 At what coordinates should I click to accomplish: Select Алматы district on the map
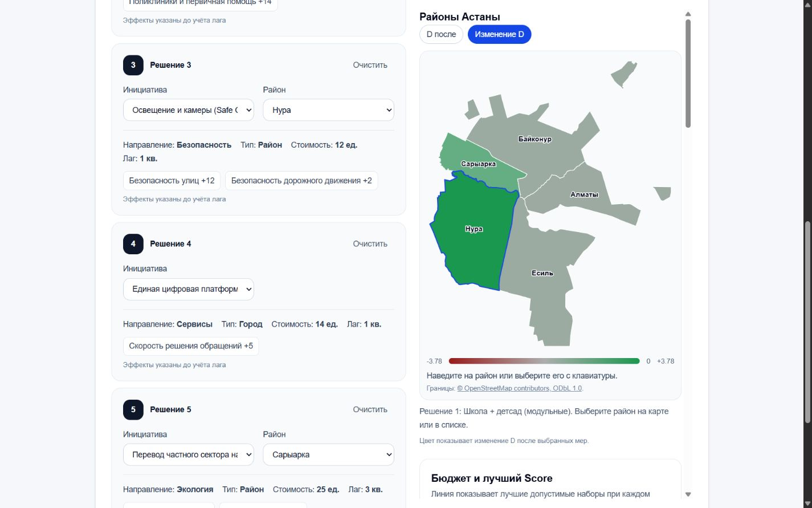584,194
